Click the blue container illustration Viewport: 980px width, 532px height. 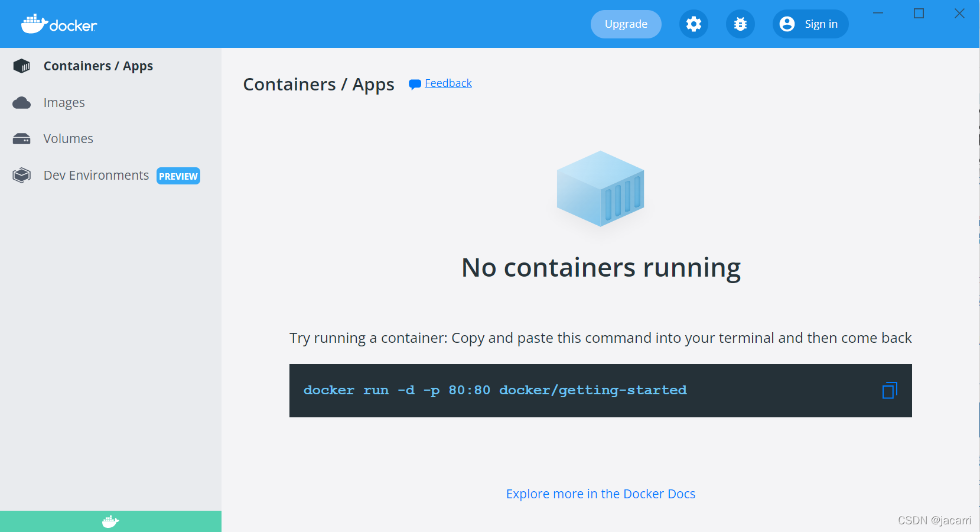[601, 189]
